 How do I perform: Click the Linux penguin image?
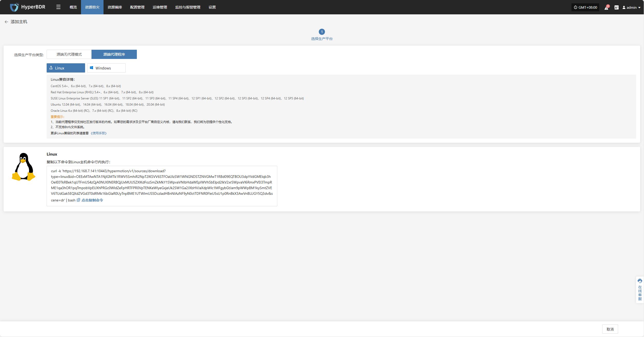point(24,167)
